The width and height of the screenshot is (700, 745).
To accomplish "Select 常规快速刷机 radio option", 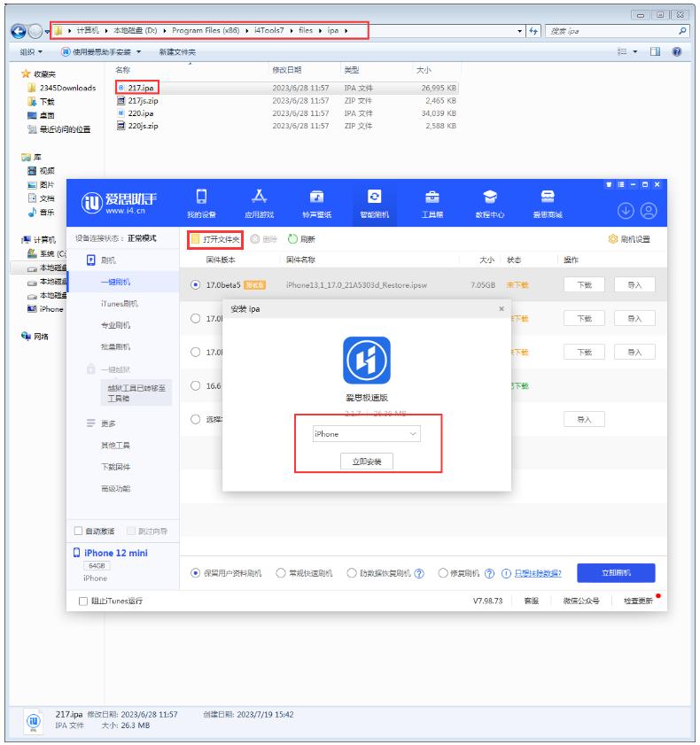I will (x=280, y=573).
